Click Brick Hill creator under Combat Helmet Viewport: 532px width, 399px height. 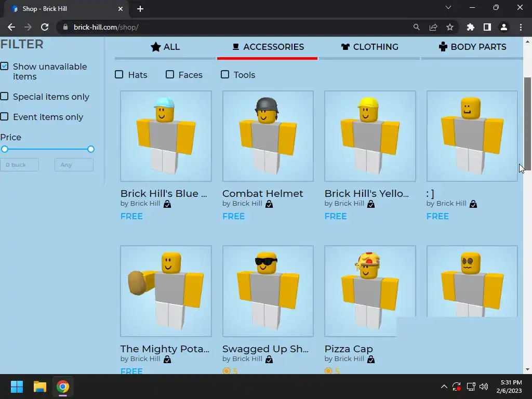(247, 203)
